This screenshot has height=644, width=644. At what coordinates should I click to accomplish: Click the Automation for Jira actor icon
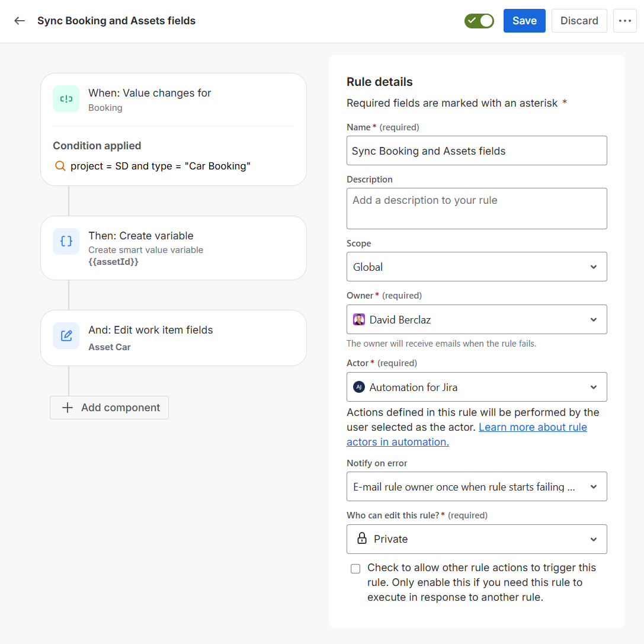click(x=359, y=387)
